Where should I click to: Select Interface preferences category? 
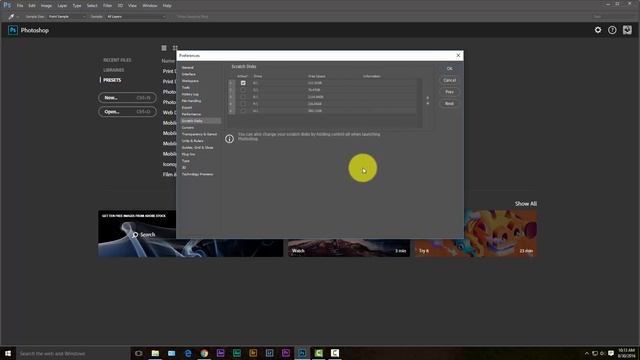[x=189, y=74]
